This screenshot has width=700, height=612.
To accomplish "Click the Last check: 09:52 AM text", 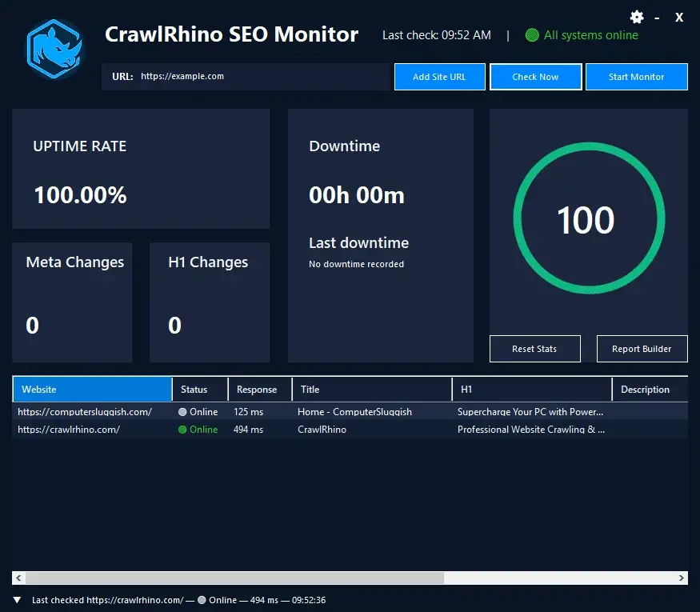I will pyautogui.click(x=437, y=35).
